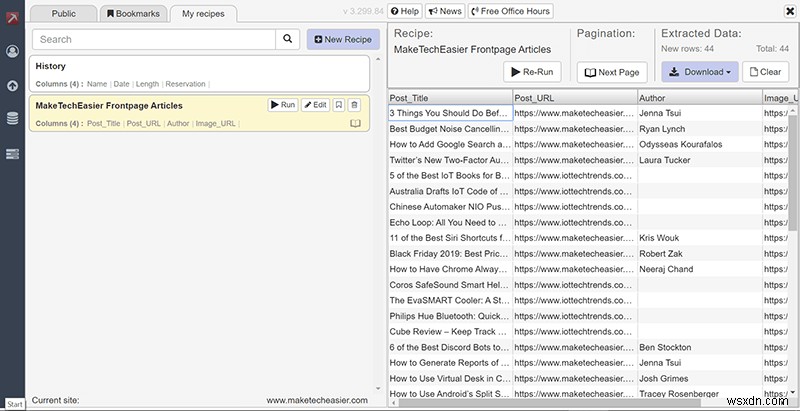800x411 pixels.
Task: Select the 'Black Friday 2019: Best Pric...' cell
Action: coord(450,253)
